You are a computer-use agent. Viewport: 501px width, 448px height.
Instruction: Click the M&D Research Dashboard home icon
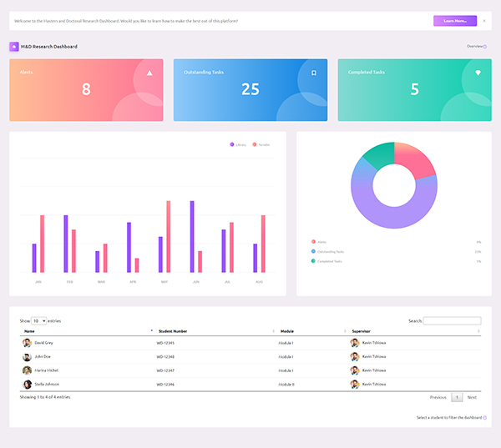tap(14, 47)
